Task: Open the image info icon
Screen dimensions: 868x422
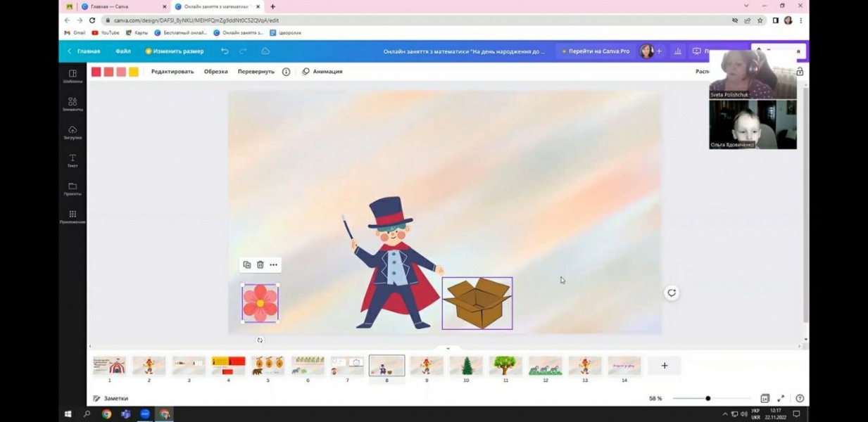Action: point(286,72)
